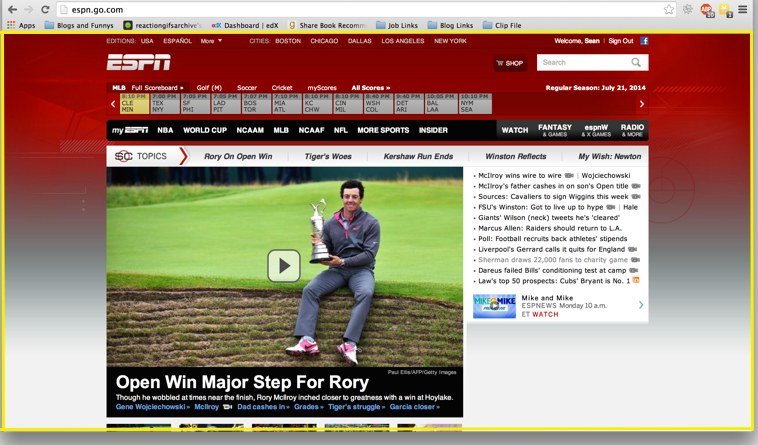This screenshot has height=445, width=758.
Task: Open Tiger's Woes topic
Action: click(328, 156)
